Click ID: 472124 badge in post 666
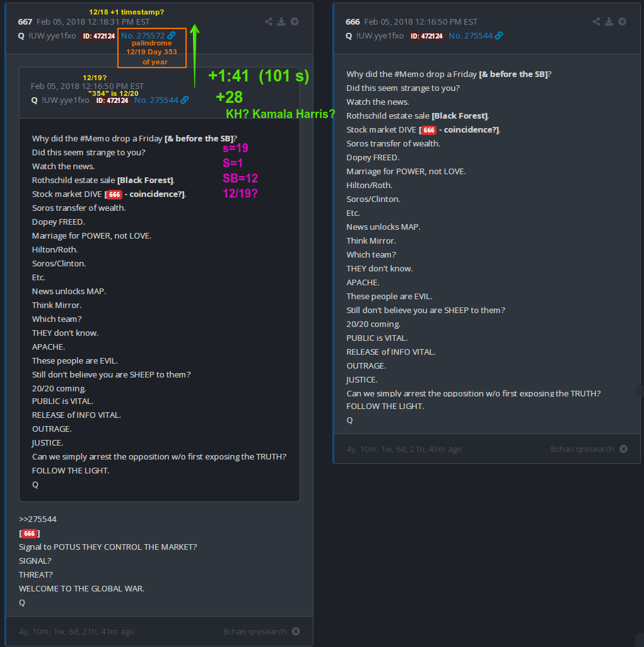The height and width of the screenshot is (647, 644). click(426, 36)
